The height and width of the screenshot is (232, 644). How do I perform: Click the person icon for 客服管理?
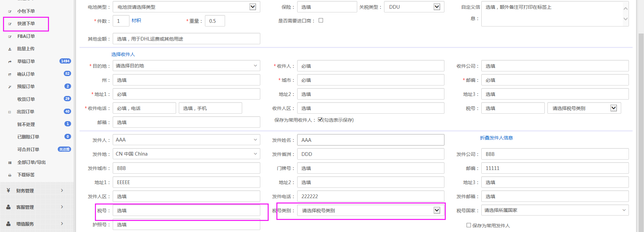point(8,207)
